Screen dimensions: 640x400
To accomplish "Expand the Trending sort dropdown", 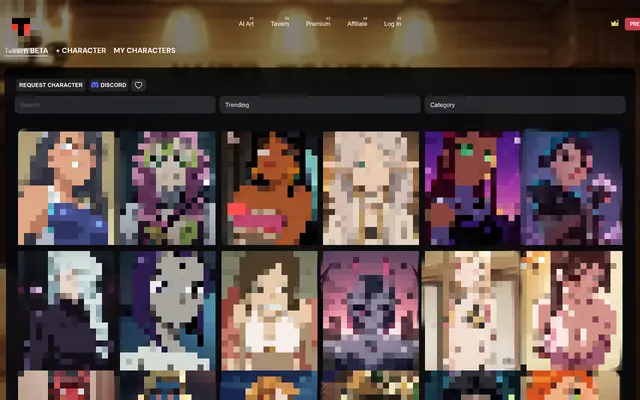I will (320, 104).
